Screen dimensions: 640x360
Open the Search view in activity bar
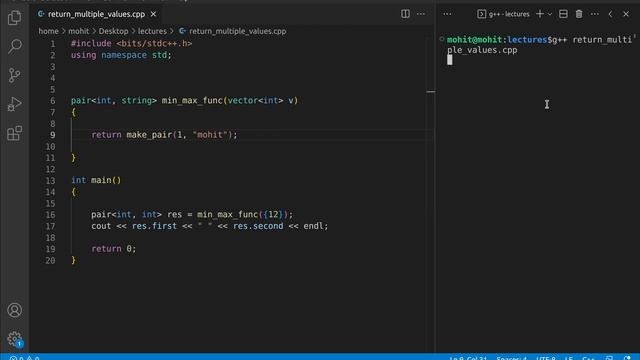(15, 46)
